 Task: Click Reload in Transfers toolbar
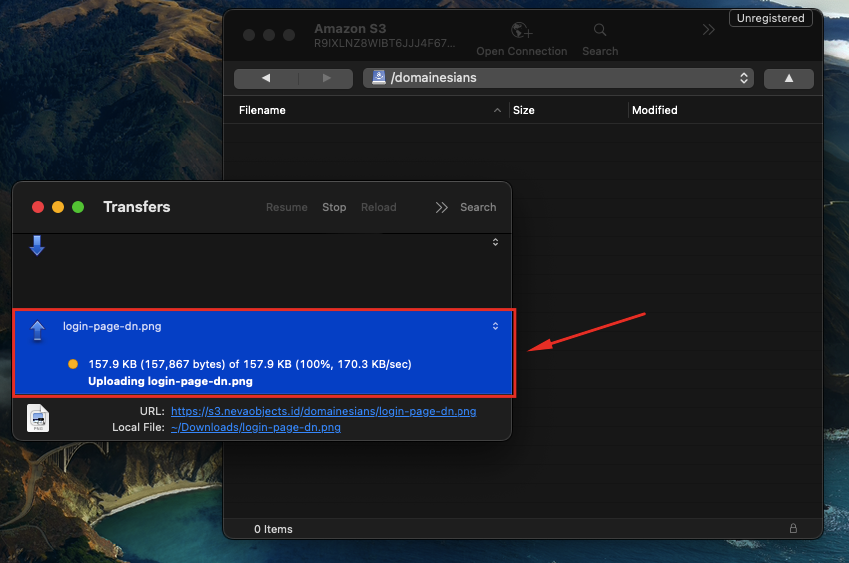click(x=378, y=207)
